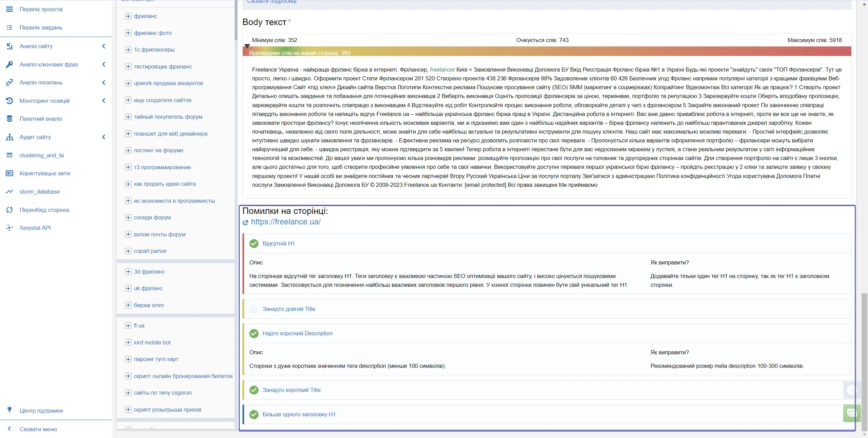Expand the тестировщик фриланс plus box
The height and width of the screenshot is (438, 868).
pos(128,66)
